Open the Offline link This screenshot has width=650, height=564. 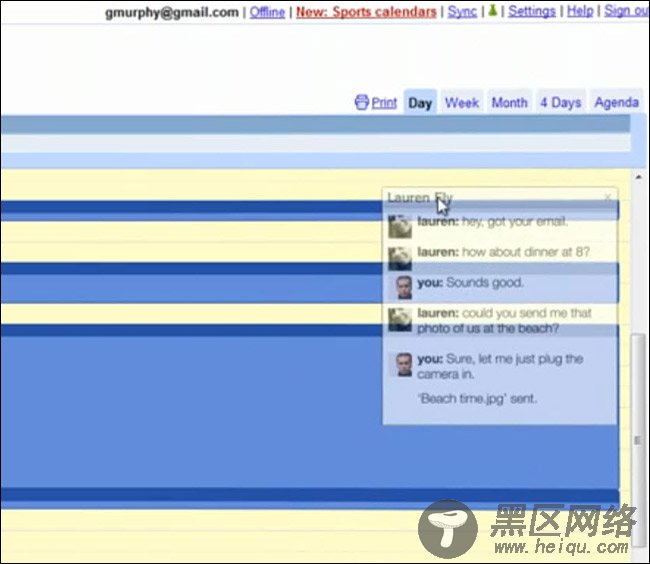coord(267,12)
